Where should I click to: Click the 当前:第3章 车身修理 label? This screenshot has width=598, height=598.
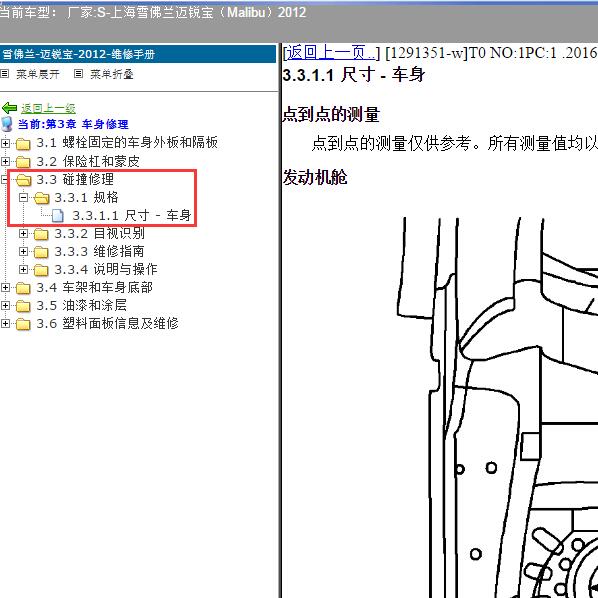[73, 124]
